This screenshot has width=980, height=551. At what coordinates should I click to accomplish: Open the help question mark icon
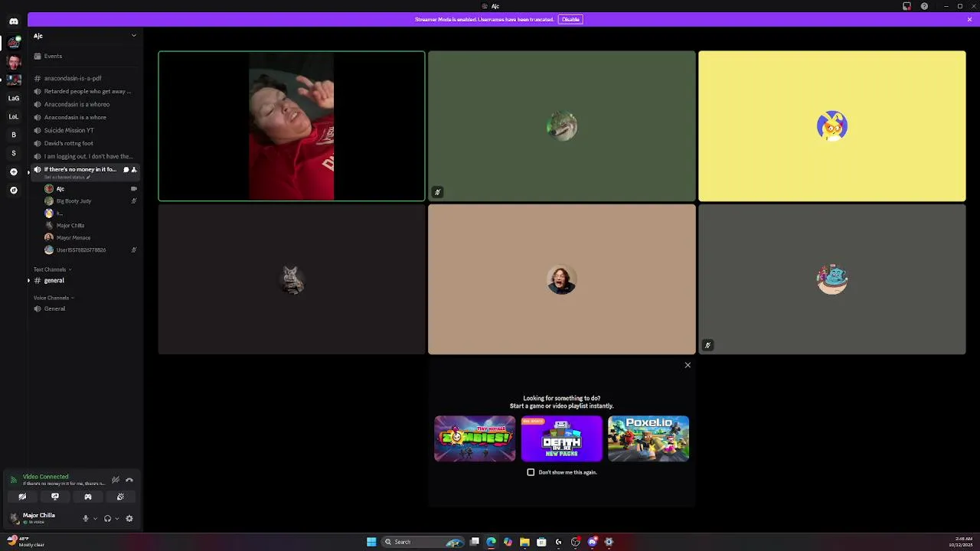coord(924,6)
